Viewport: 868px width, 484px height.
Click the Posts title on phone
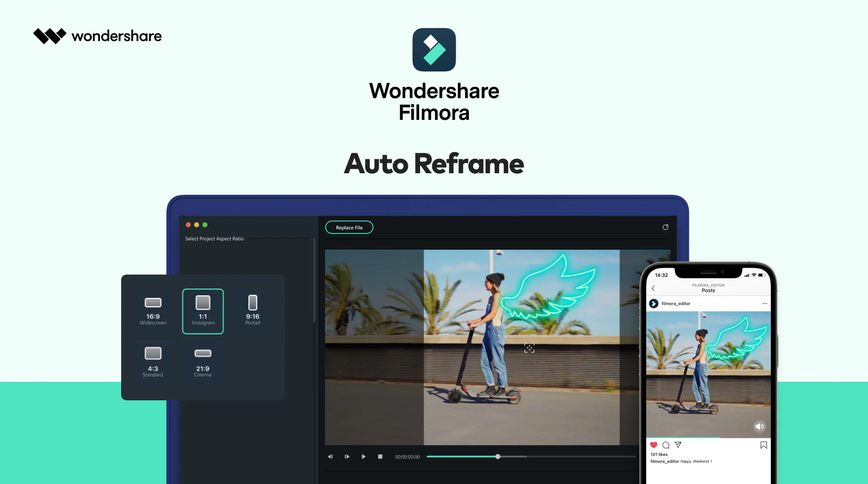[708, 290]
